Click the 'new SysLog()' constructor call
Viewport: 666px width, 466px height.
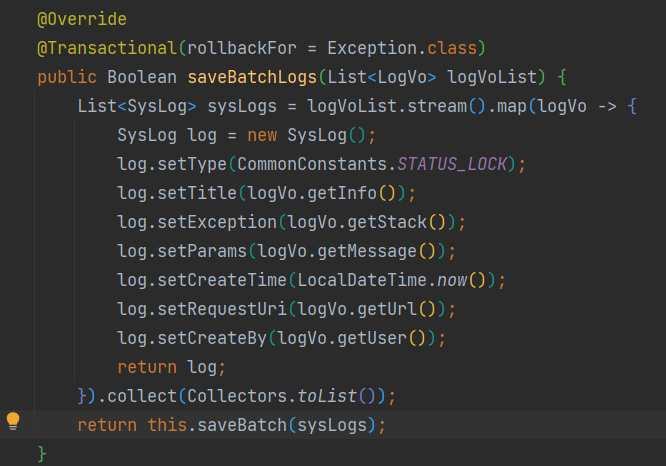pyautogui.click(x=288, y=135)
